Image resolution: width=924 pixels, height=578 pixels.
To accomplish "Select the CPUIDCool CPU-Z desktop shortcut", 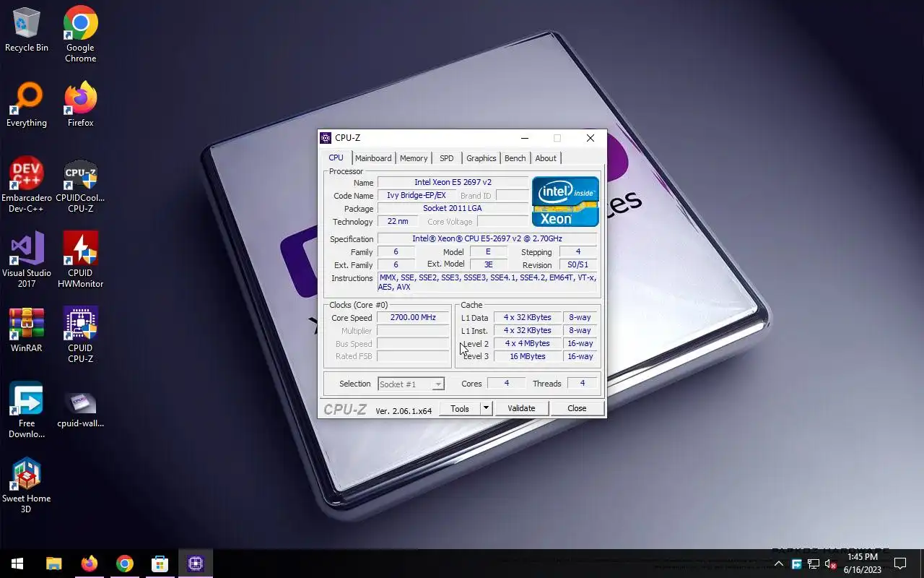I will (81, 186).
